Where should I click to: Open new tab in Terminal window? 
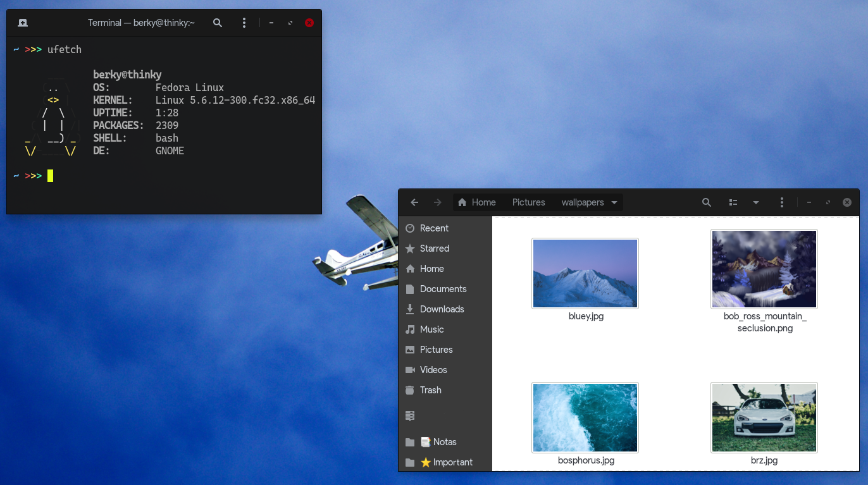23,23
